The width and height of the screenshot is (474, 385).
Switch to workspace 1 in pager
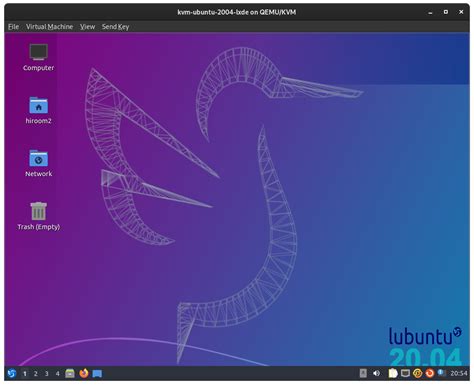pyautogui.click(x=25, y=374)
